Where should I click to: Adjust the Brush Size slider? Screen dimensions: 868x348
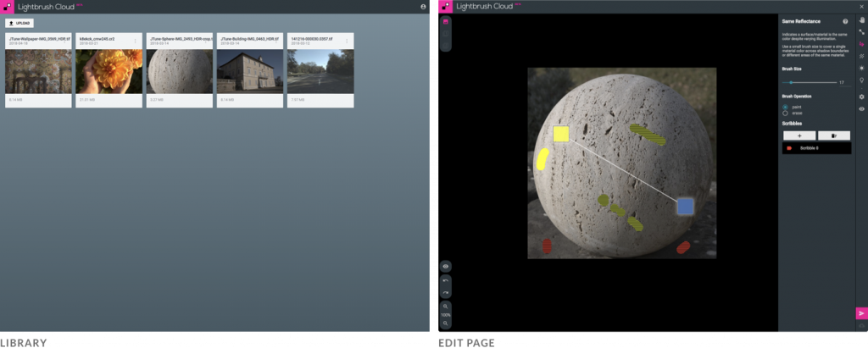point(791,82)
